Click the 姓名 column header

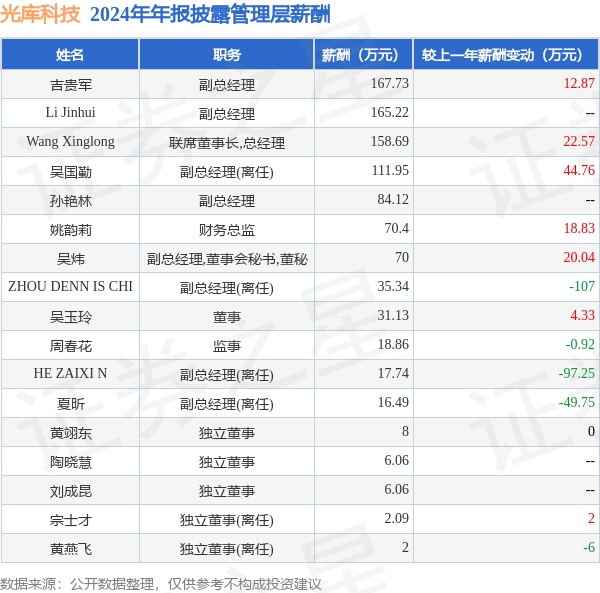(x=70, y=55)
